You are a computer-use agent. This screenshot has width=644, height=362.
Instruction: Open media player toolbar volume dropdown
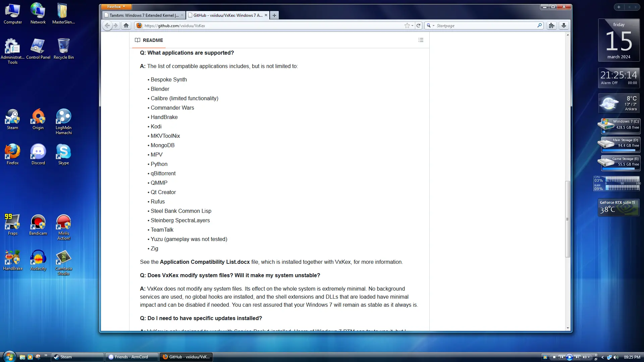click(588, 357)
